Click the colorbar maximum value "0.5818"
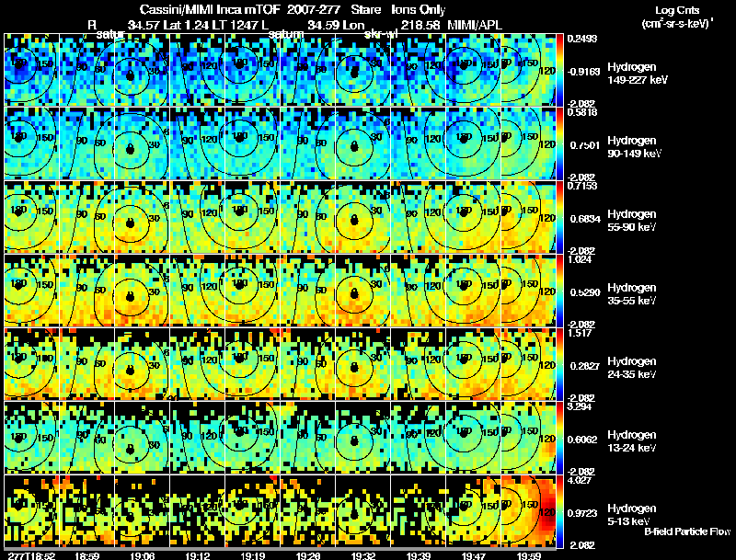The image size is (736, 560). (582, 112)
